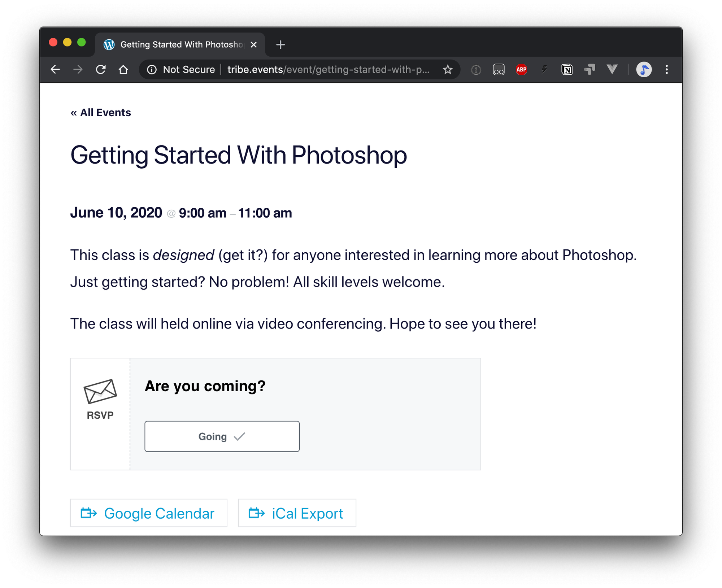This screenshot has width=722, height=588.
Task: Export the event with iCal Export
Action: [297, 513]
